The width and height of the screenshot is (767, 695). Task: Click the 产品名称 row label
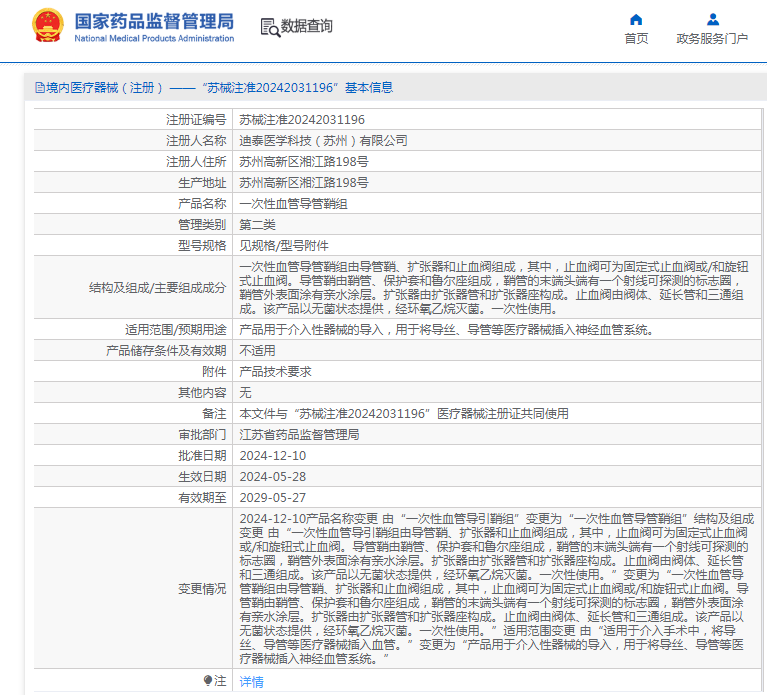pyautogui.click(x=202, y=203)
